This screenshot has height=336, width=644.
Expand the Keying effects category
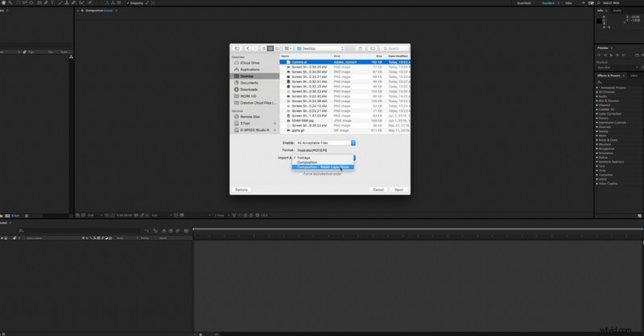[597, 131]
